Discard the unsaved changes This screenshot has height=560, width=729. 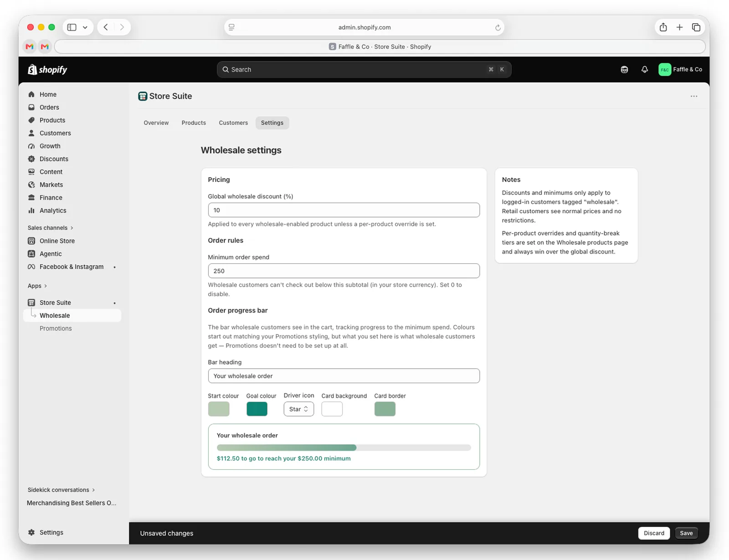click(654, 533)
